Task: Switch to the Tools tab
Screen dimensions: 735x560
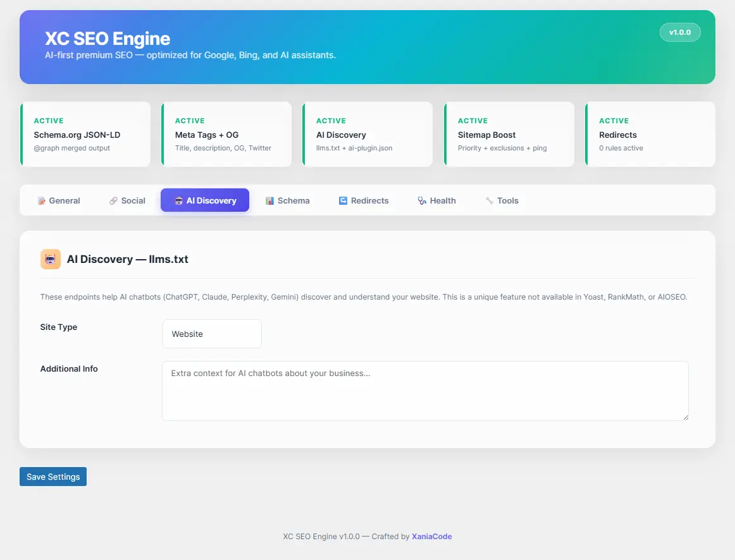Action: pyautogui.click(x=502, y=200)
